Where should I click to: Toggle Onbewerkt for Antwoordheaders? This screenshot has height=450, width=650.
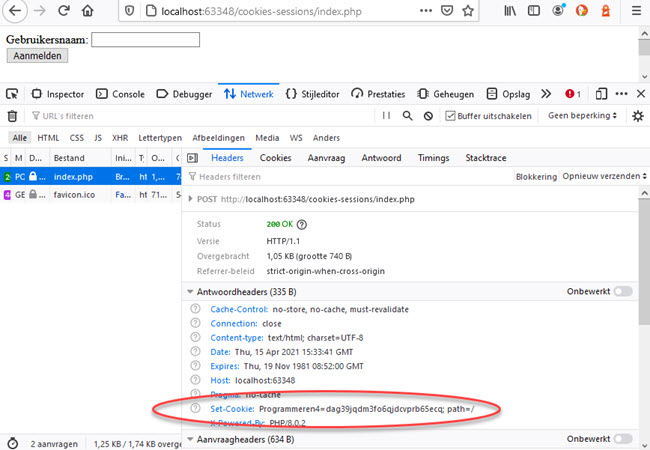pyautogui.click(x=623, y=291)
